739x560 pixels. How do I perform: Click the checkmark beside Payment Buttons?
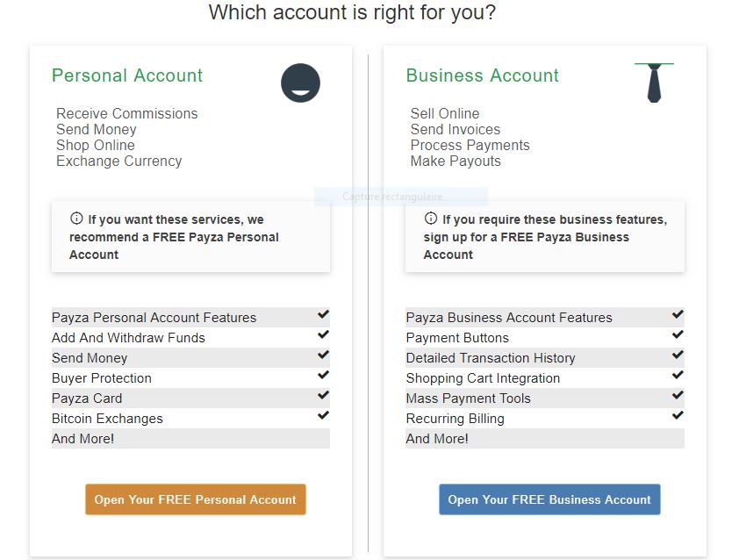(677, 335)
